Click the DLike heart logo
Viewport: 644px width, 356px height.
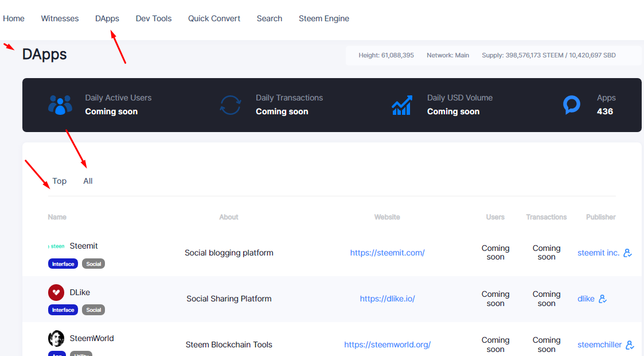56,292
